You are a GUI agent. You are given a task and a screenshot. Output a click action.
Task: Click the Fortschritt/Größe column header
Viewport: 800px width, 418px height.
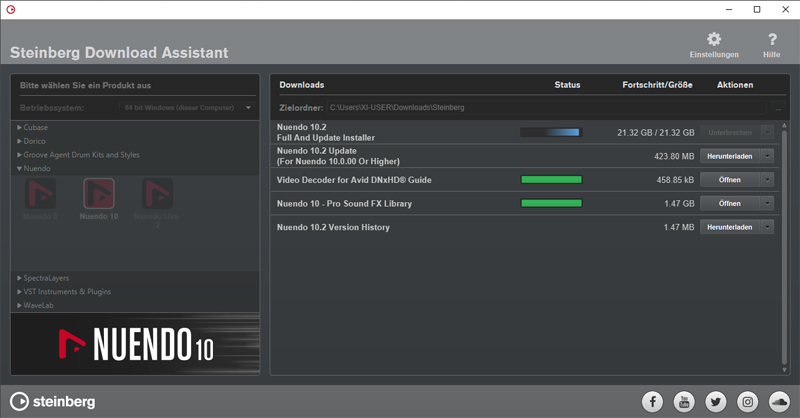point(657,85)
